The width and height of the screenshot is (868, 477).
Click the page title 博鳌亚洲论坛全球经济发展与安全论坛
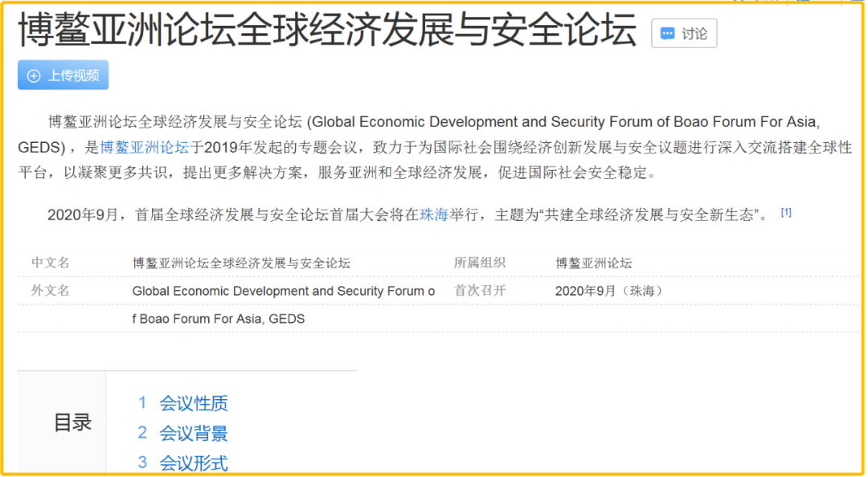328,30
